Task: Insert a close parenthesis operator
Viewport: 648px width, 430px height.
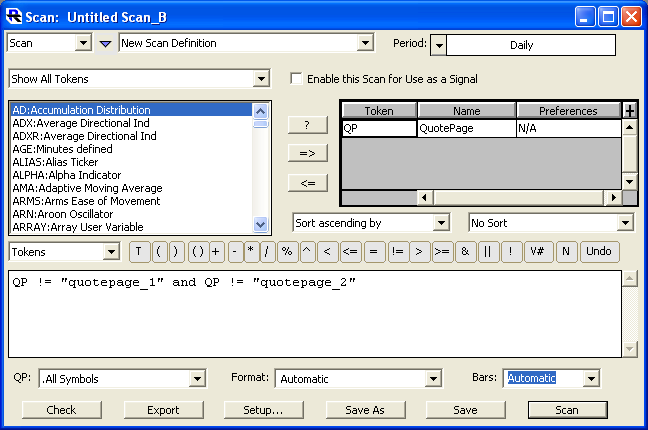Action: [176, 252]
